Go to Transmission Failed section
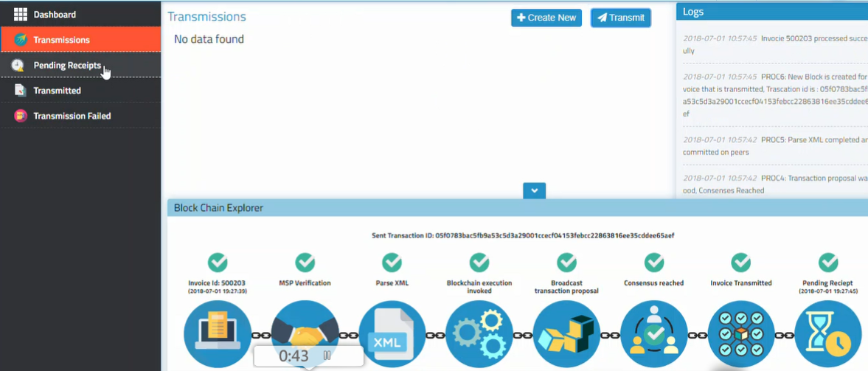Viewport: 868px width, 371px height. pos(72,116)
